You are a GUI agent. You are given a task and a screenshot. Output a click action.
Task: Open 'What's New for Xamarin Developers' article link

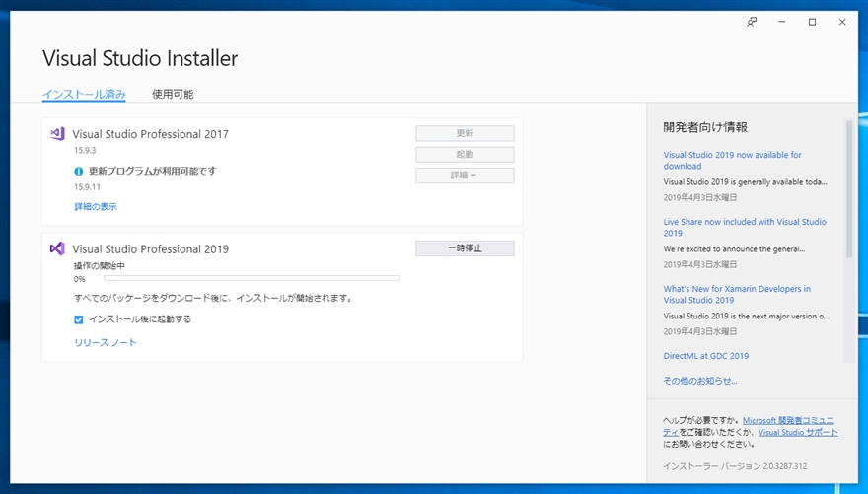click(x=737, y=294)
